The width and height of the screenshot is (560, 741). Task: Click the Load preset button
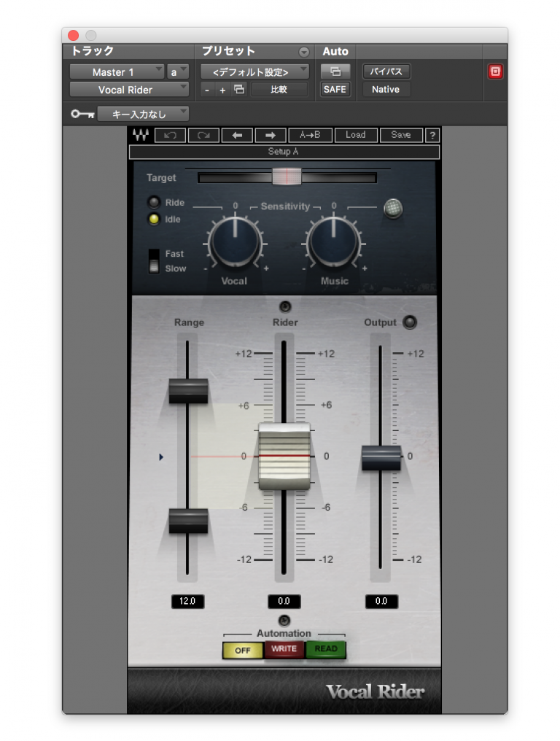[356, 135]
